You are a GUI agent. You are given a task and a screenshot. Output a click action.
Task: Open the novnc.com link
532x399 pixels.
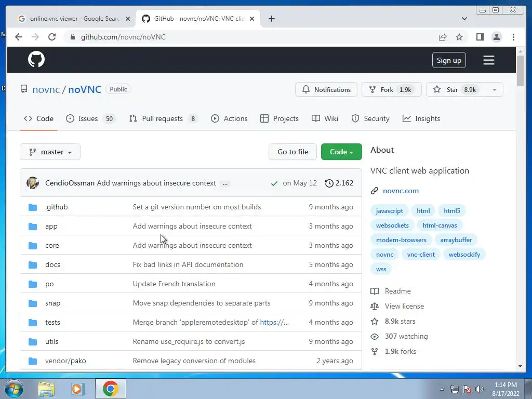click(401, 191)
